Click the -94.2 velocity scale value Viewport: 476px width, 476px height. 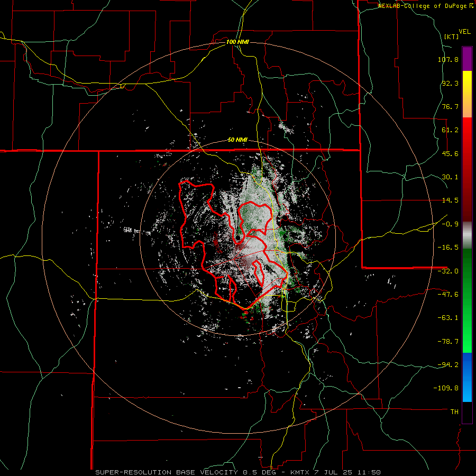[448, 364]
